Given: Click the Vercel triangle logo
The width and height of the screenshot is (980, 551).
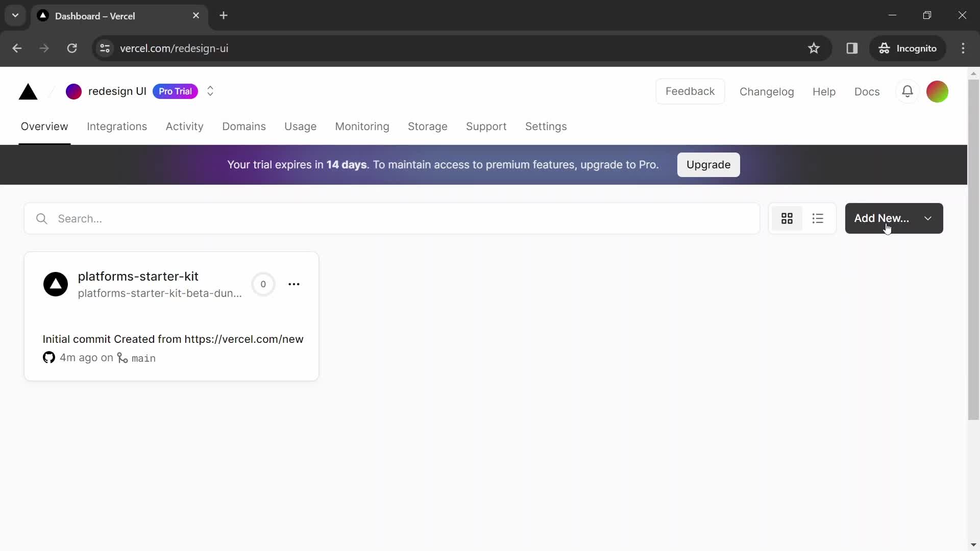Looking at the screenshot, I should (x=28, y=92).
